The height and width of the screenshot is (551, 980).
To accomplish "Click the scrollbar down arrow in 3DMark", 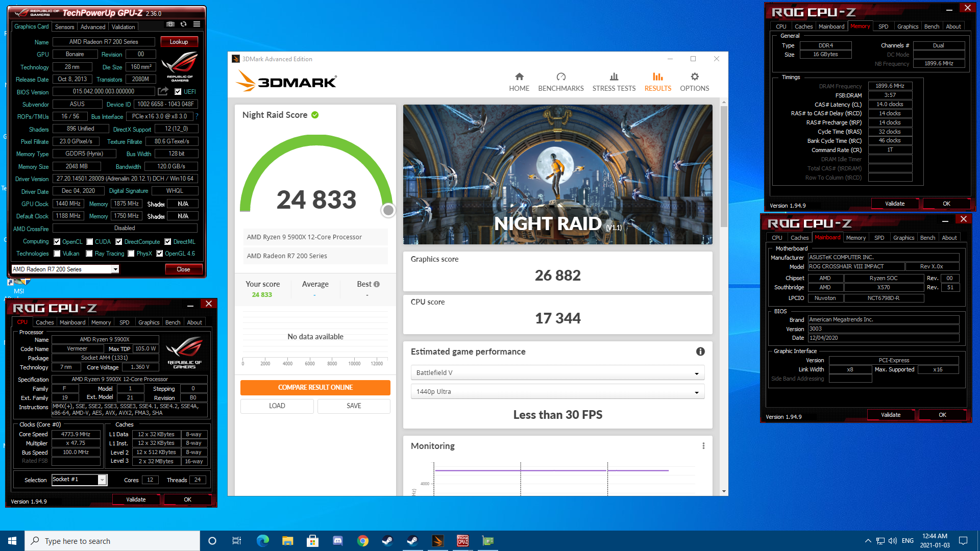I will [x=724, y=491].
